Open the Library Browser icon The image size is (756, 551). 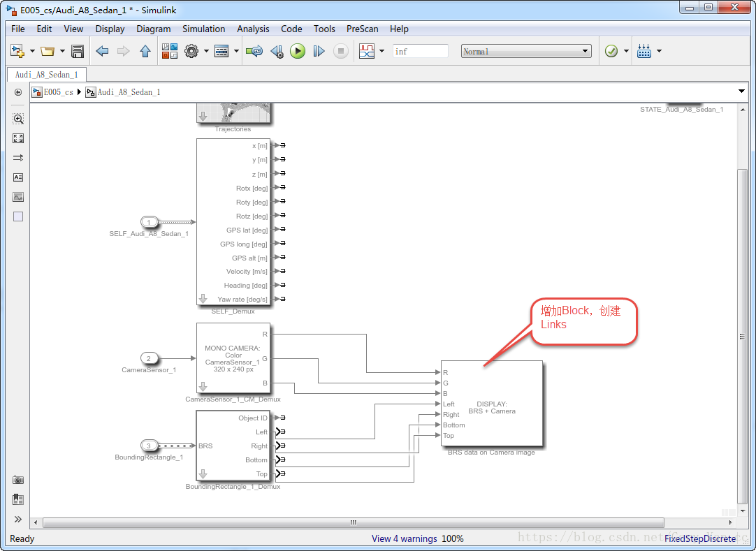[169, 51]
